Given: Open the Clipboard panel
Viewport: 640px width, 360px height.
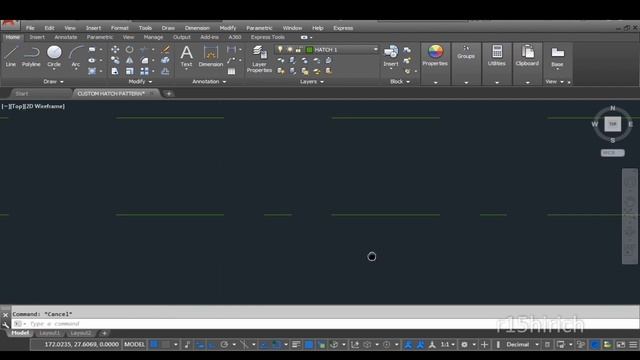Looking at the screenshot, I should [x=527, y=56].
